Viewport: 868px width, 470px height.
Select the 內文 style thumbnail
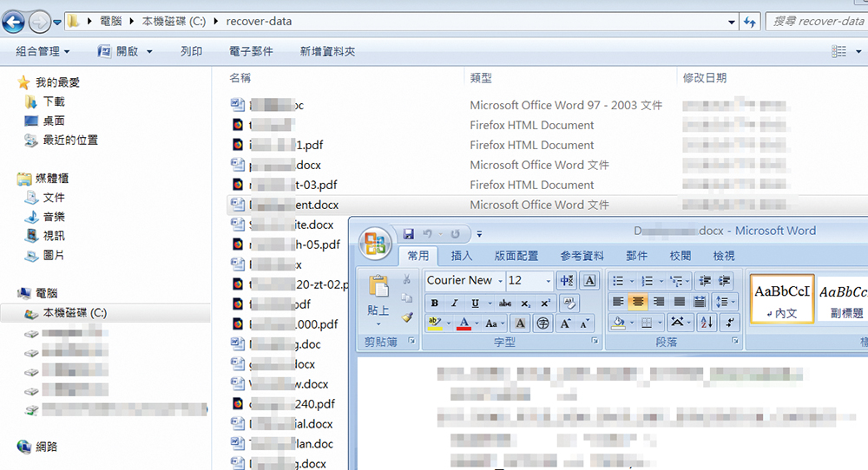tap(782, 299)
